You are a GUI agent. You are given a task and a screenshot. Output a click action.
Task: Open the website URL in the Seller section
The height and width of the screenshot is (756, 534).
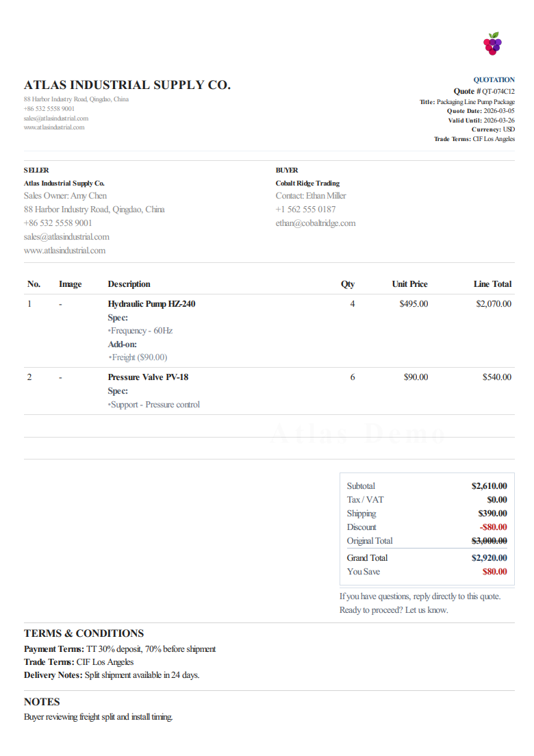(65, 251)
